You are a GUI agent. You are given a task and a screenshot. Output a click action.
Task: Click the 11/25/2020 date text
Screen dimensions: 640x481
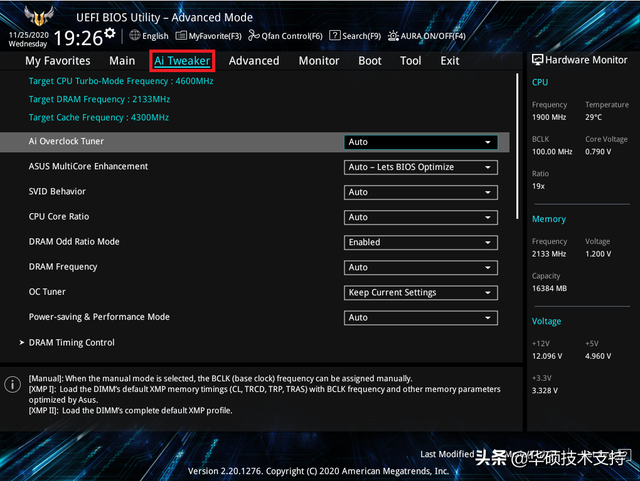coord(29,35)
